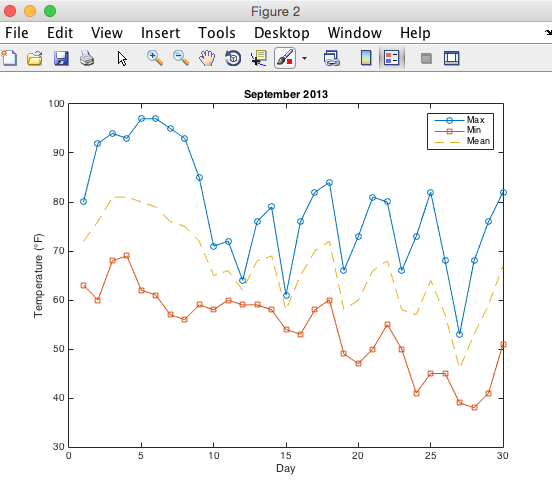Open the Edit menu
The height and width of the screenshot is (492, 552).
(x=60, y=33)
